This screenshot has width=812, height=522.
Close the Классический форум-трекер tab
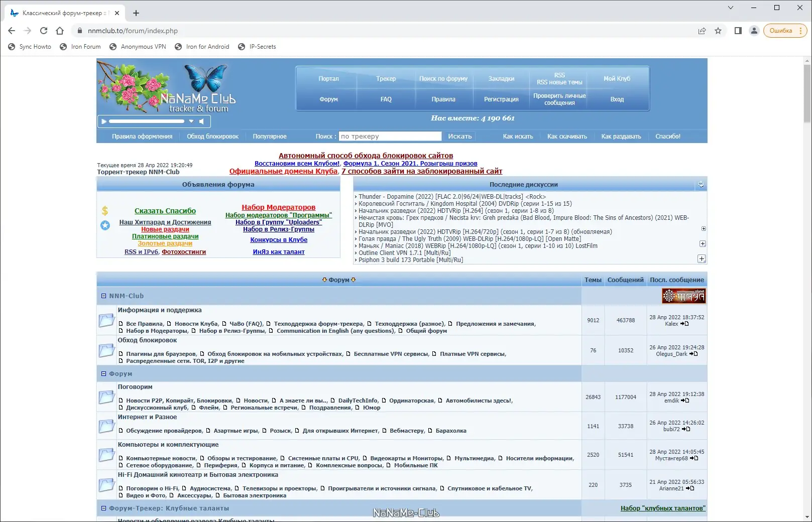(x=117, y=13)
